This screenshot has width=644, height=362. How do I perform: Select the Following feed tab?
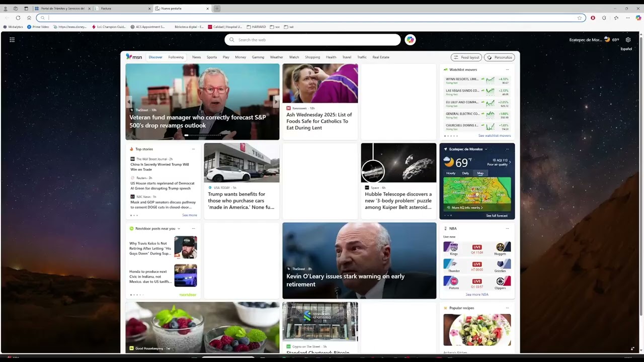(x=176, y=57)
